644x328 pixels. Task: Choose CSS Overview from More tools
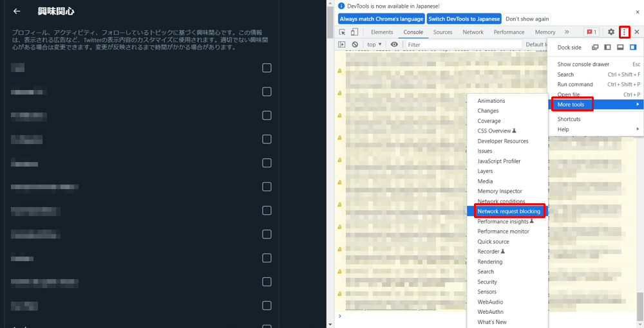[507, 131]
